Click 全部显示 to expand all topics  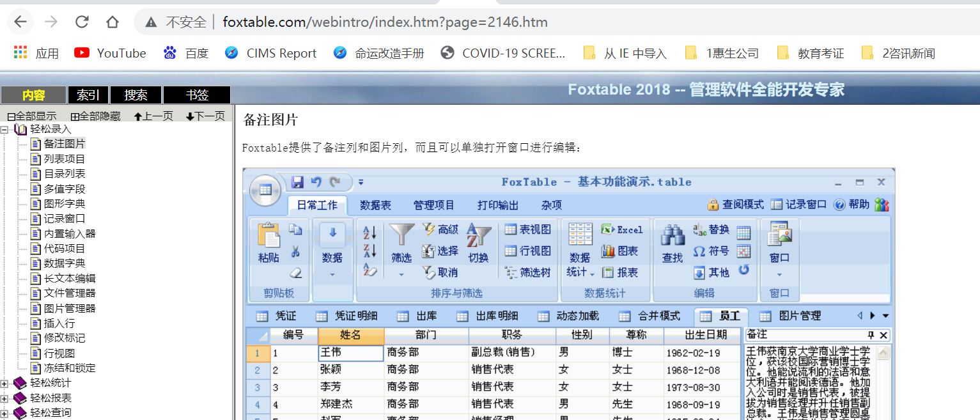click(32, 116)
